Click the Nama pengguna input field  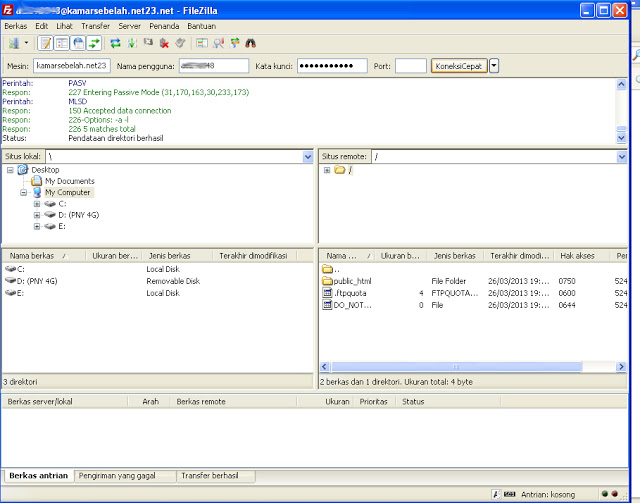pyautogui.click(x=214, y=66)
